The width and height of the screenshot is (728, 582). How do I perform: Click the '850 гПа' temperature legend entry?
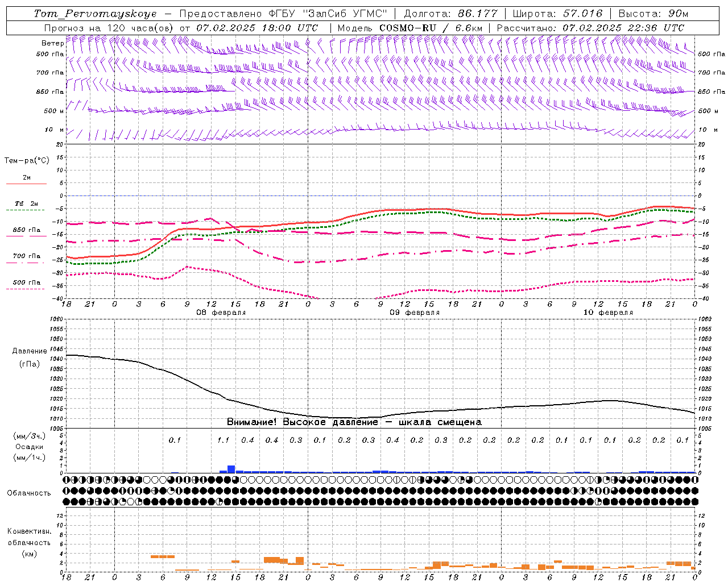[x=27, y=230]
